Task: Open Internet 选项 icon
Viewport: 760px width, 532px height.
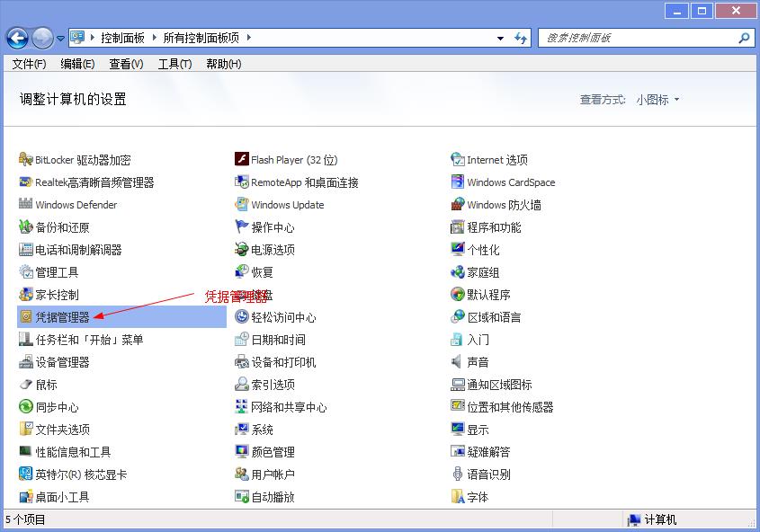Action: point(458,159)
